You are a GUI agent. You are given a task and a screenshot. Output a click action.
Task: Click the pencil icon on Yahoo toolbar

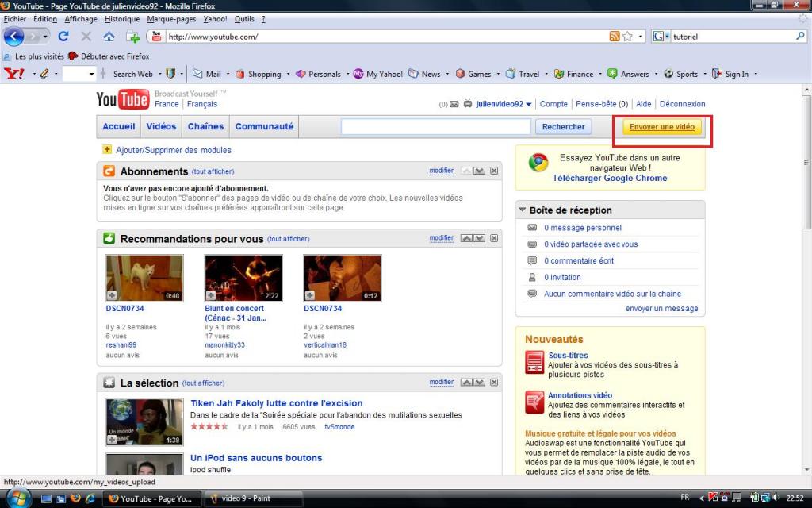tap(44, 74)
